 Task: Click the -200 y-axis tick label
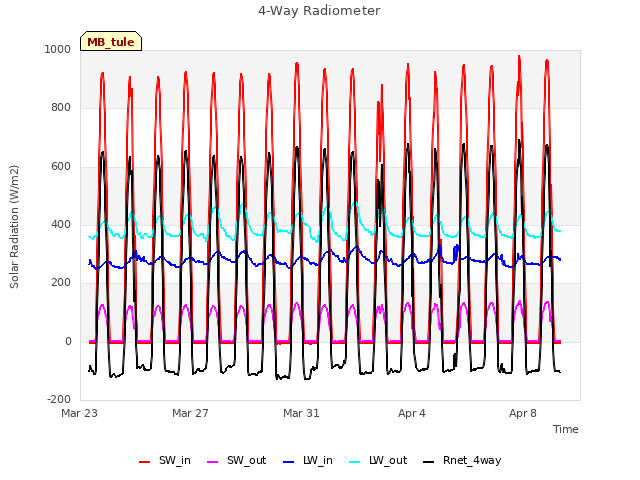coord(59,399)
